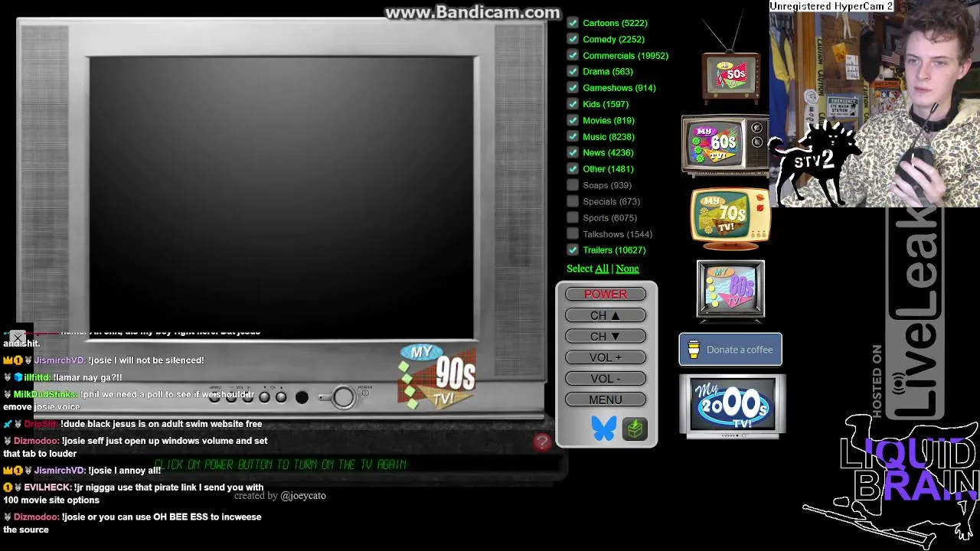The image size is (980, 551).
Task: Click the Donate a coffee button
Action: coord(730,350)
